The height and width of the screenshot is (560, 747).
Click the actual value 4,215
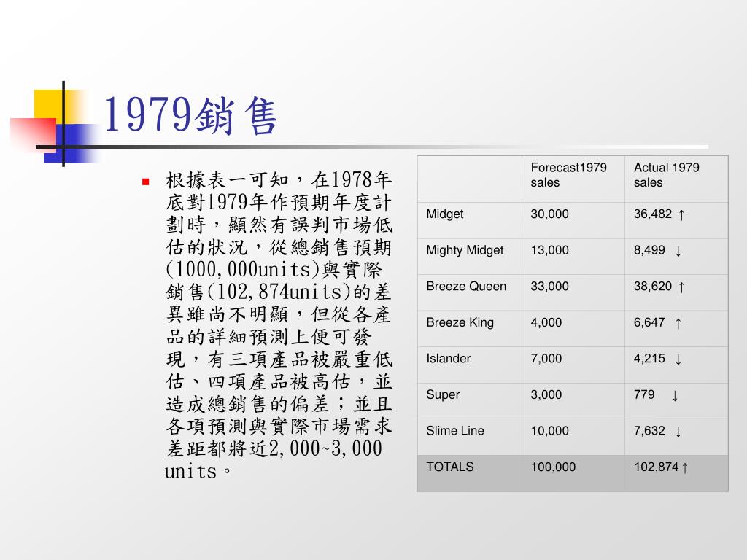pyautogui.click(x=649, y=359)
